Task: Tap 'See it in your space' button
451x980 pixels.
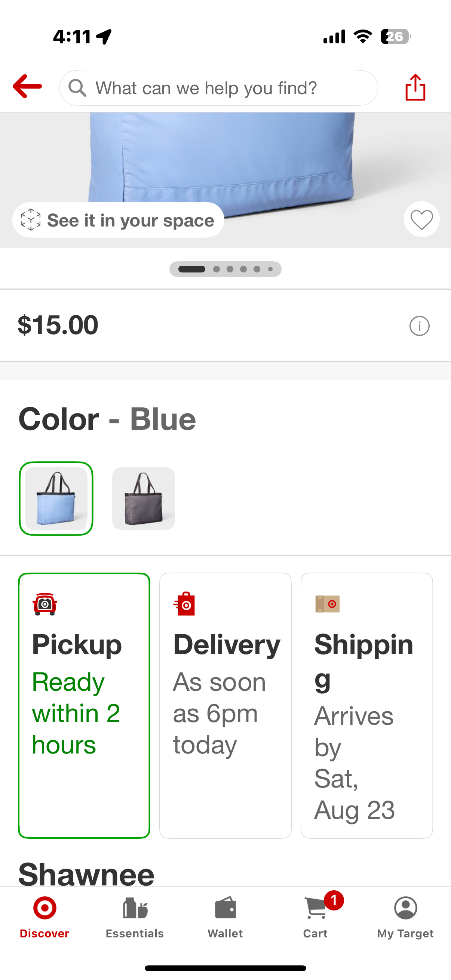Action: (x=119, y=220)
